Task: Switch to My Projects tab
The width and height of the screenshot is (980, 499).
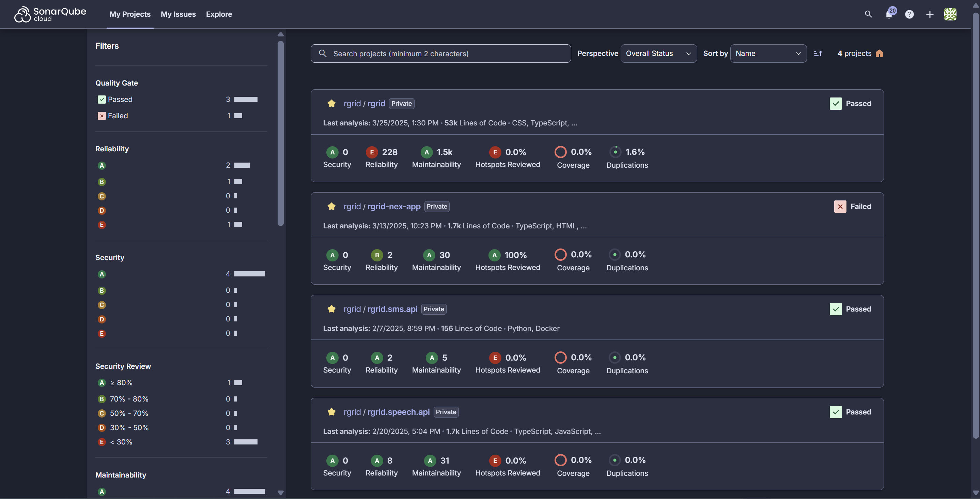Action: [x=130, y=14]
